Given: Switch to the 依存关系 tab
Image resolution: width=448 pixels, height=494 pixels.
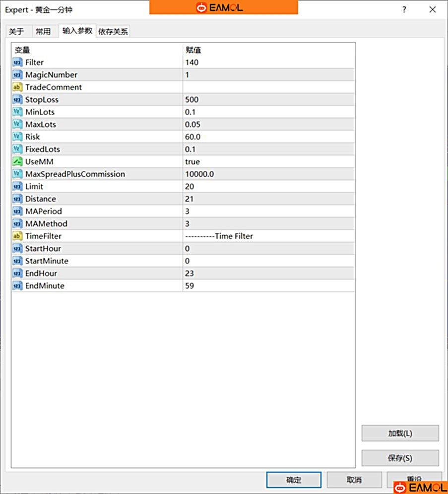Looking at the screenshot, I should pyautogui.click(x=113, y=31).
